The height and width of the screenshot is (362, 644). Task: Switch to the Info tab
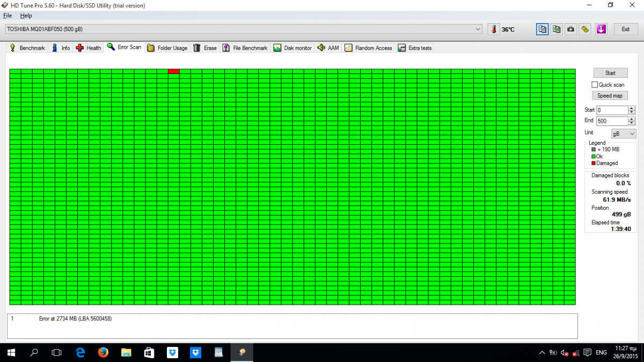coord(61,48)
